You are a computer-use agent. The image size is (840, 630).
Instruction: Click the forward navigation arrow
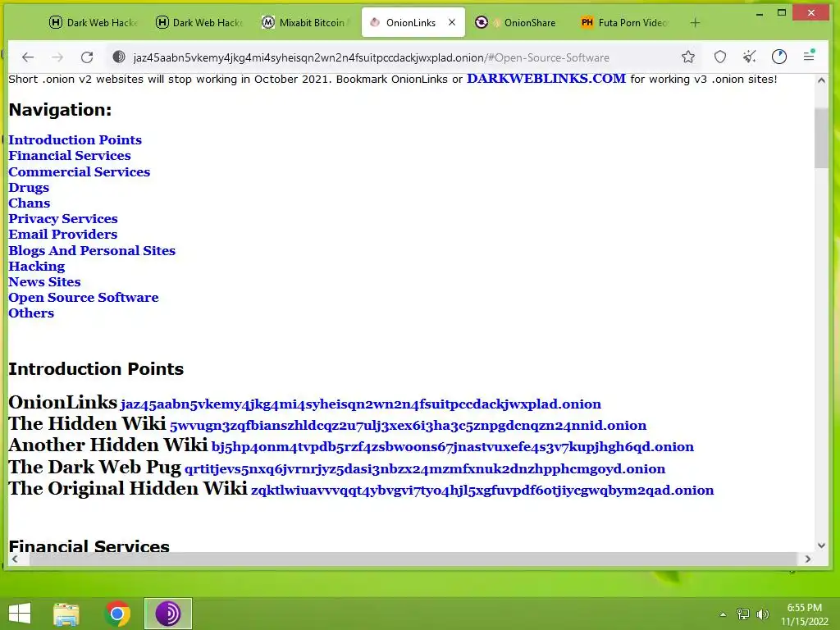(57, 57)
